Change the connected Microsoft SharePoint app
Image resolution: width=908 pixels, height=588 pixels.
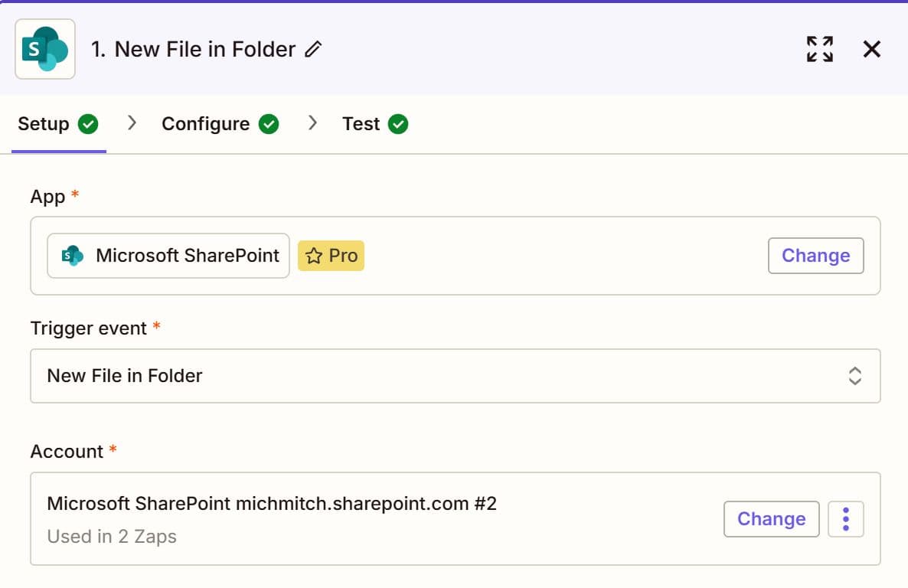(x=815, y=255)
